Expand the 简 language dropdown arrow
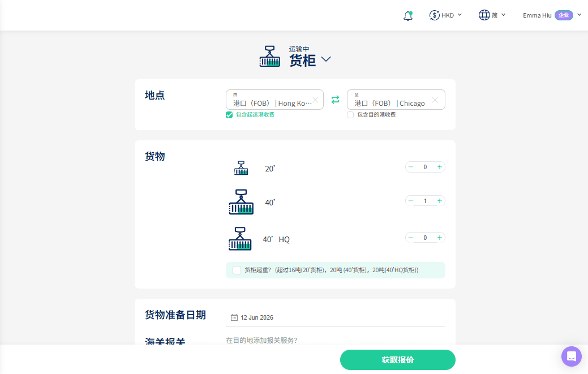The height and width of the screenshot is (374, 588). [x=503, y=15]
